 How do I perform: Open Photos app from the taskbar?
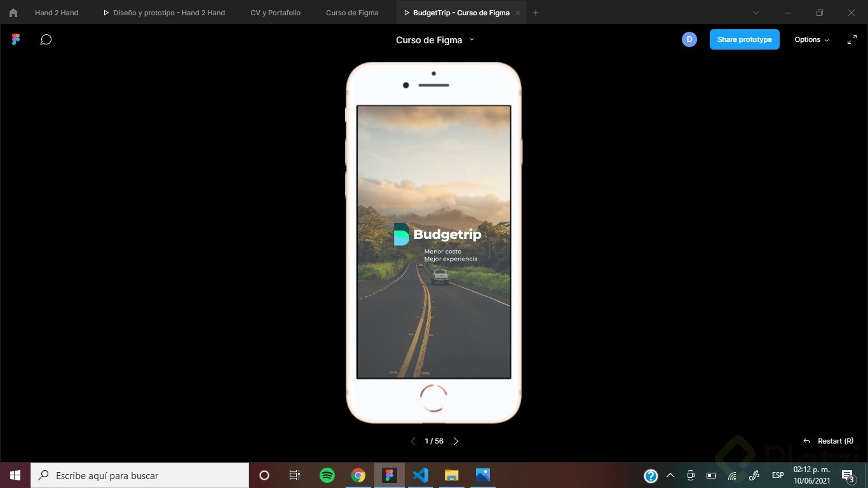482,475
